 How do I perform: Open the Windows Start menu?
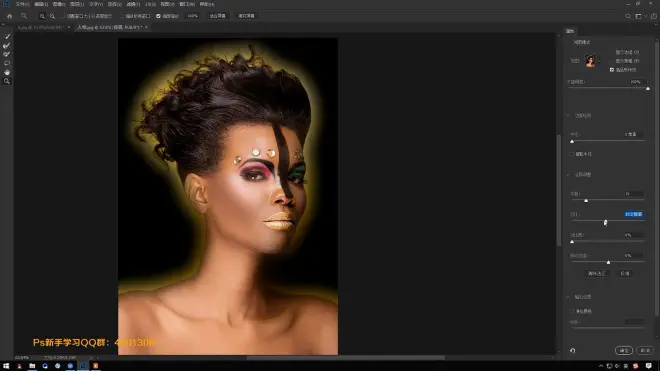6,366
